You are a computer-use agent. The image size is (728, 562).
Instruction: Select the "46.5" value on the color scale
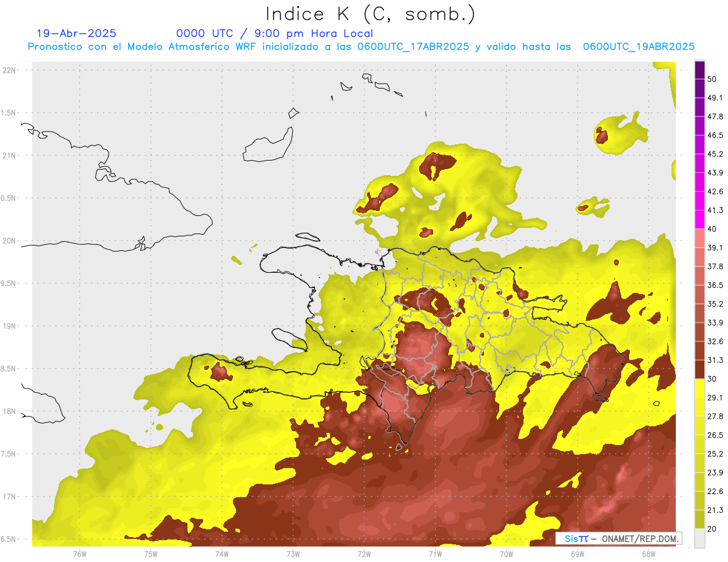click(715, 135)
